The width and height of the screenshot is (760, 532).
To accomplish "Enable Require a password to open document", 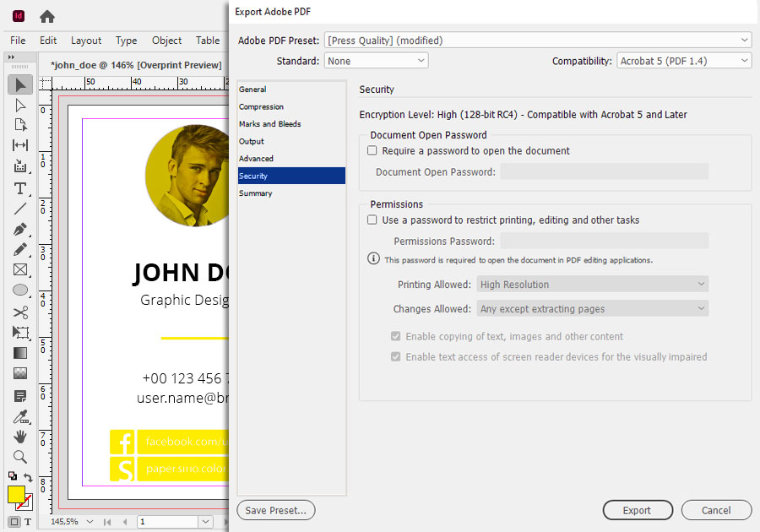I will click(x=372, y=150).
